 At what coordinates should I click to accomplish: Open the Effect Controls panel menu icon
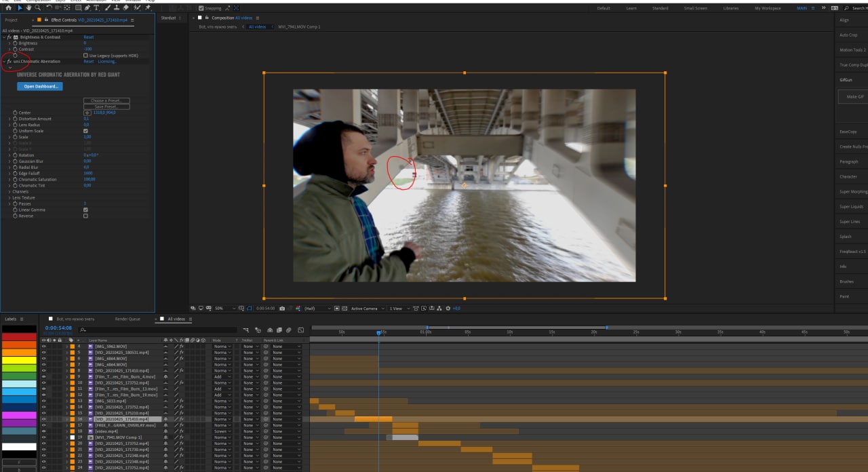[132, 20]
